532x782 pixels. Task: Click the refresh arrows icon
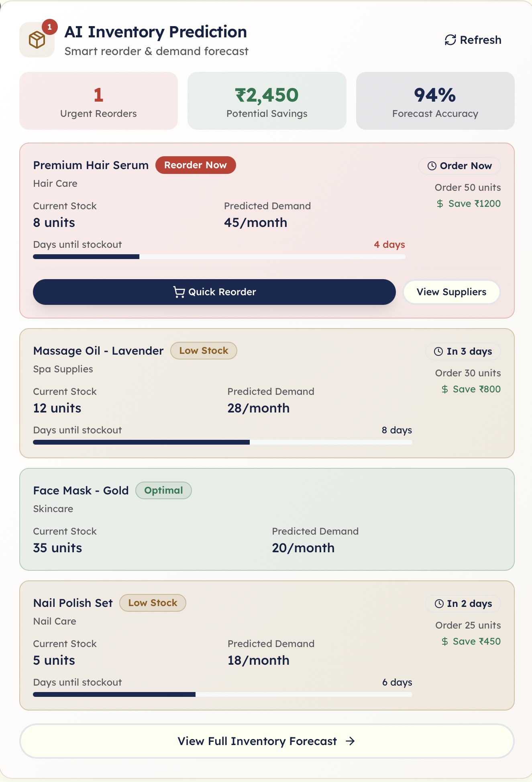pos(450,40)
